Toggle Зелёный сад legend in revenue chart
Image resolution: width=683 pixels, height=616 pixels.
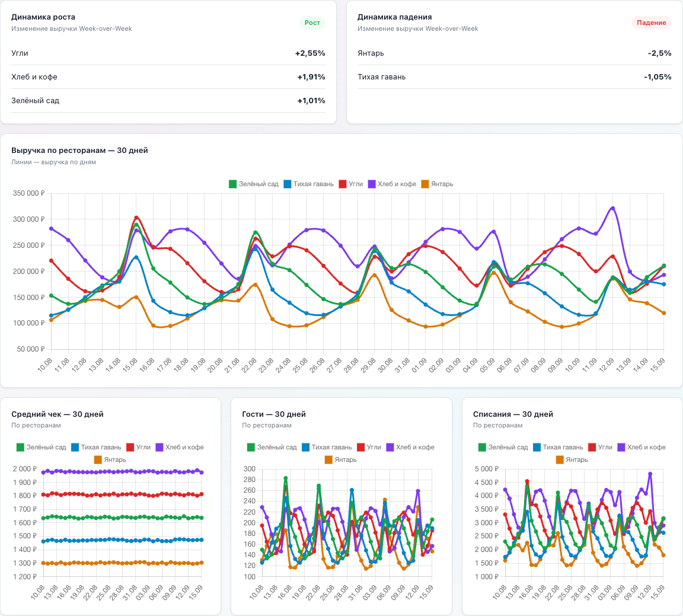tap(254, 184)
